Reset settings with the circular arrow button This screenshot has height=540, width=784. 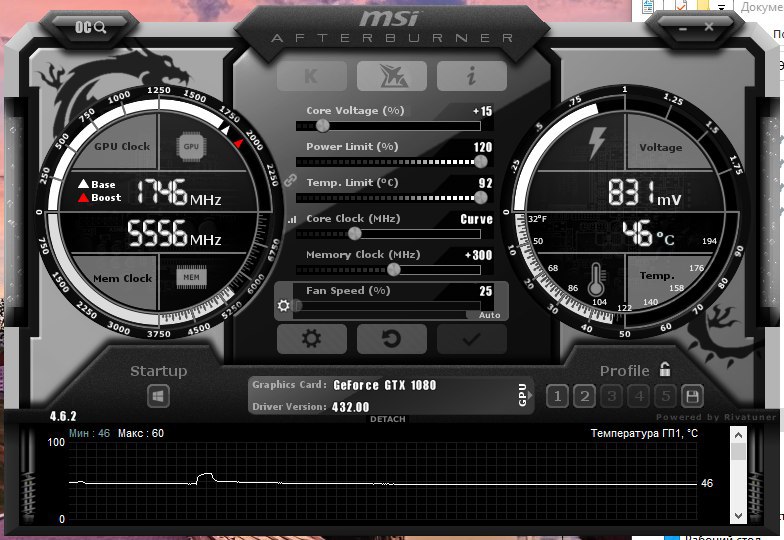coord(392,339)
